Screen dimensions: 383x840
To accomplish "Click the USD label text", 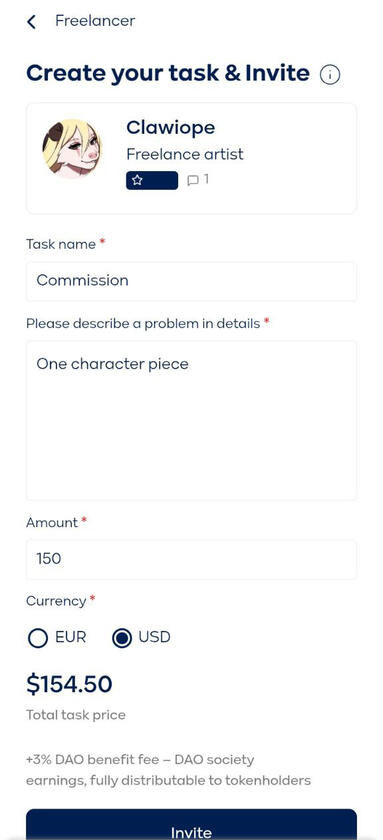I will [154, 638].
